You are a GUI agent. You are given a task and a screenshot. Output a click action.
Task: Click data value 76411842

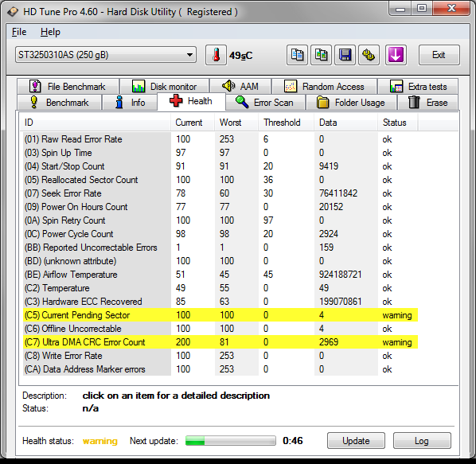(x=338, y=193)
